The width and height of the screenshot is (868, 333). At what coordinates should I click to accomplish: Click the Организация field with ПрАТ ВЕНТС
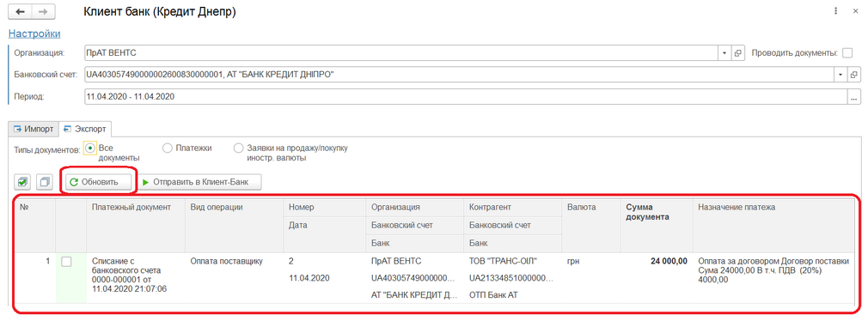(401, 53)
